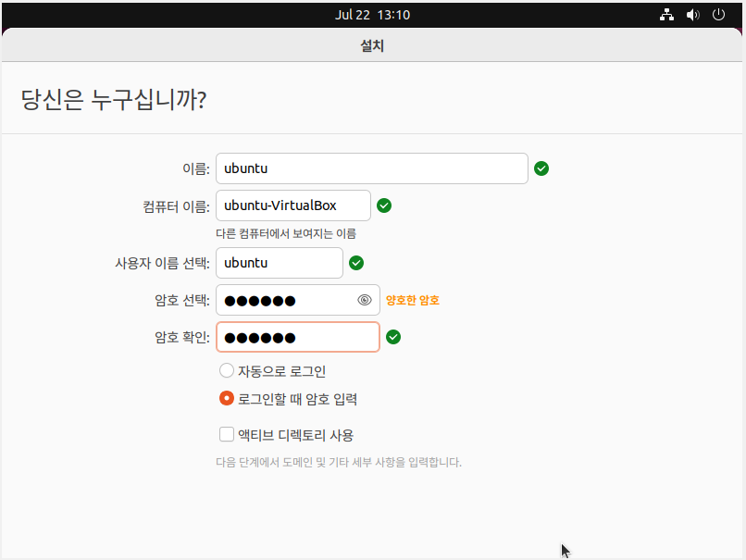Click green check next to ubuntu-VirtualBox
This screenshot has height=560, width=746.
pyautogui.click(x=384, y=205)
